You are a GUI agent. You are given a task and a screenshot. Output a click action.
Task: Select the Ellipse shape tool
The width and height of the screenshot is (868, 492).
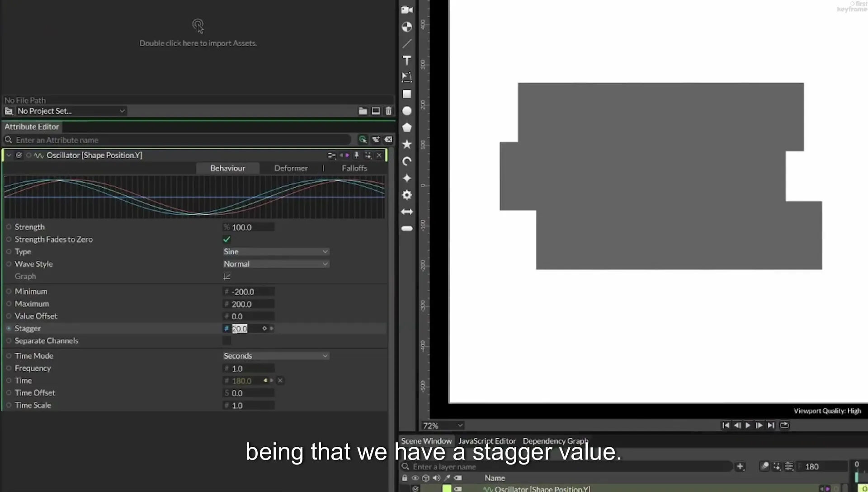[407, 111]
